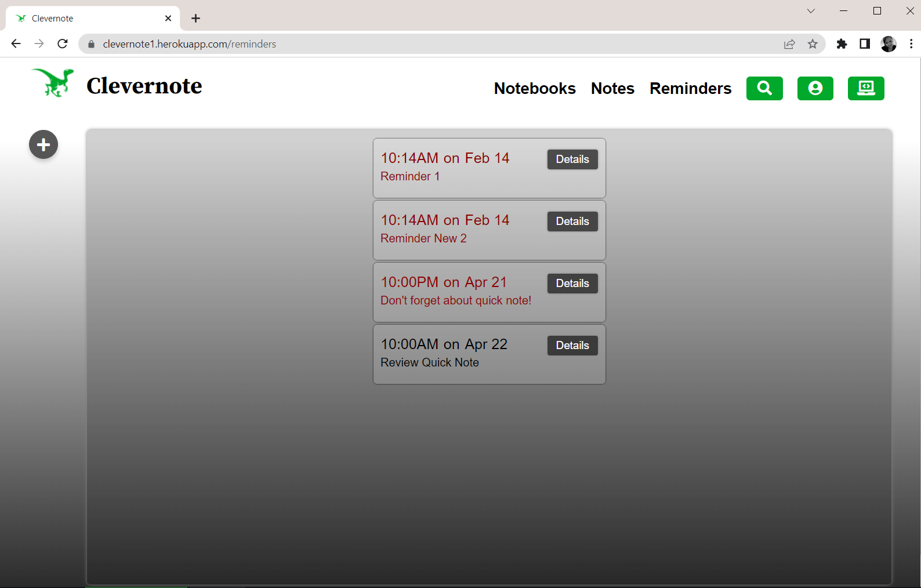The height and width of the screenshot is (588, 921).
Task: Open the user profile icon button
Action: [x=815, y=88]
